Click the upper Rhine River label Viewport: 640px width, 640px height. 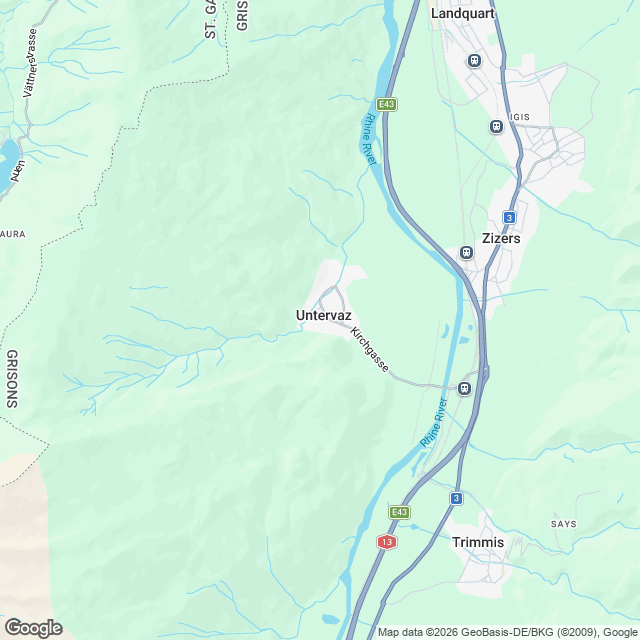(369, 139)
